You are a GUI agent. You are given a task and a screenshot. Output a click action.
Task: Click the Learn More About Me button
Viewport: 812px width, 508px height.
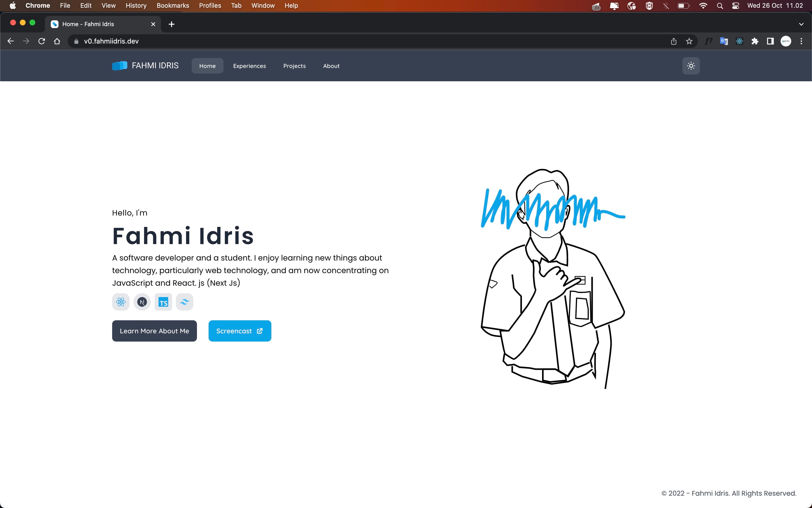click(x=154, y=331)
